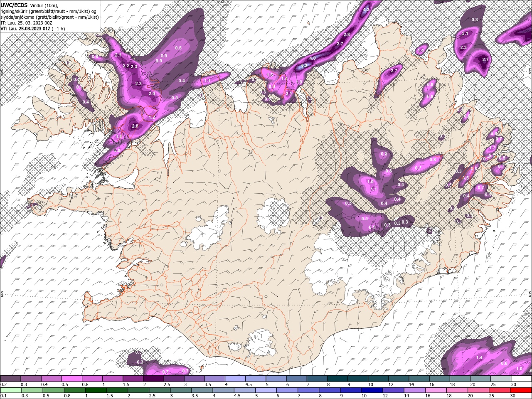Click the '(+1 h)' forecast offset text

click(x=59, y=29)
